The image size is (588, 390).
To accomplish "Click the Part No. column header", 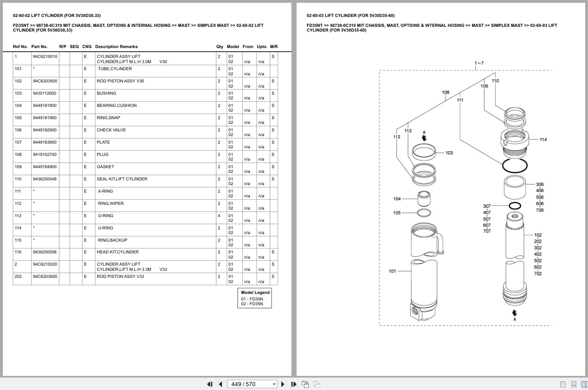I will click(40, 47).
